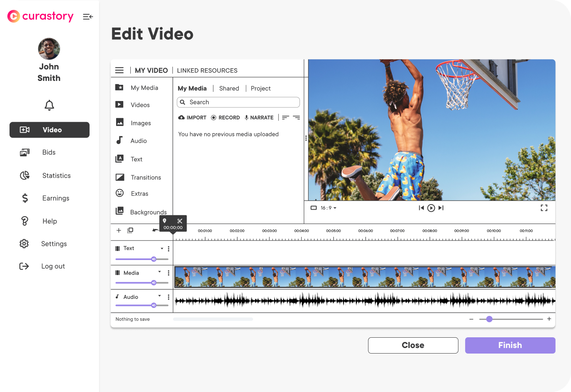Click the Finish button
This screenshot has width=571, height=392.
coord(510,345)
